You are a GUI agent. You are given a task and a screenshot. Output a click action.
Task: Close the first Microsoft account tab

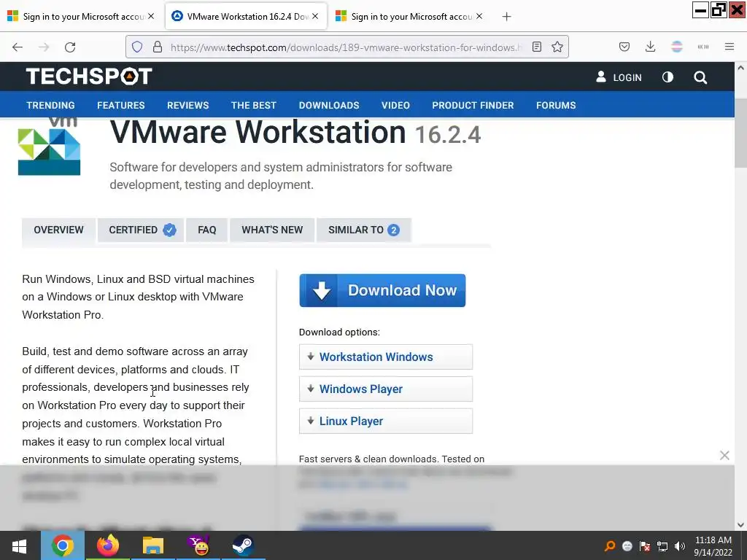[x=151, y=16]
